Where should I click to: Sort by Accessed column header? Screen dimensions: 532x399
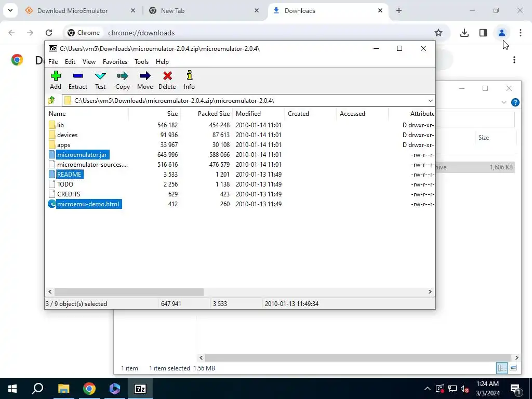point(362,114)
